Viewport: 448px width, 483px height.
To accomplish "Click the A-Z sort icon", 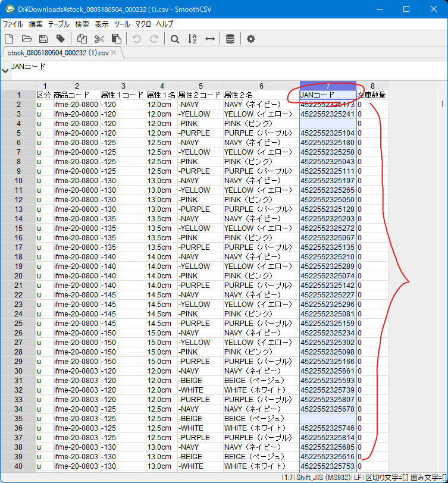I will point(192,39).
